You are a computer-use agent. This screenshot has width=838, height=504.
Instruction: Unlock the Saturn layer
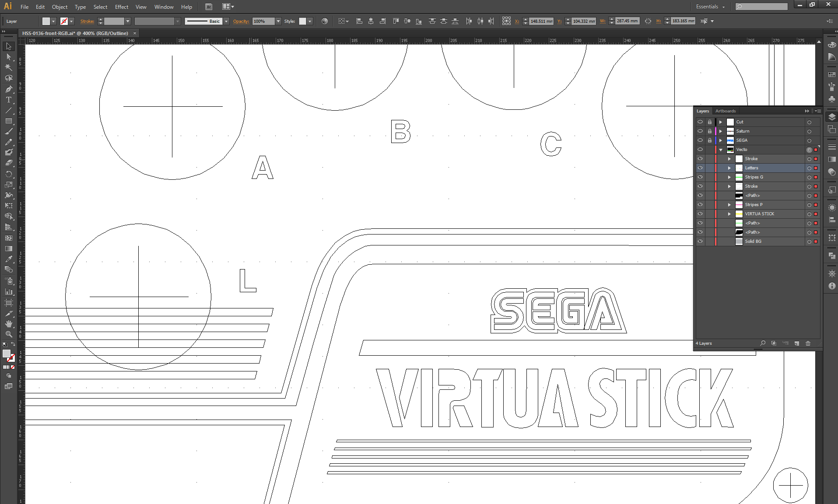tap(710, 131)
